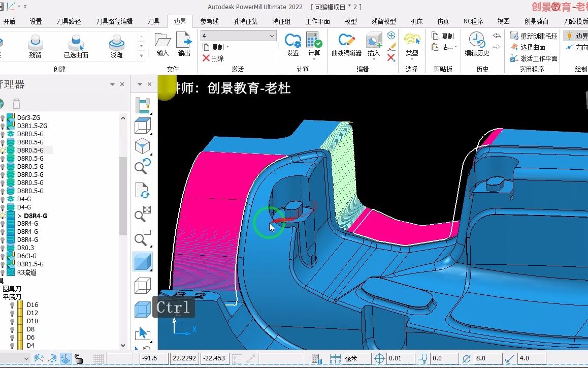This screenshot has width=588, height=368.
Task: Click the diameter field showing 8.0
Action: coord(487,359)
